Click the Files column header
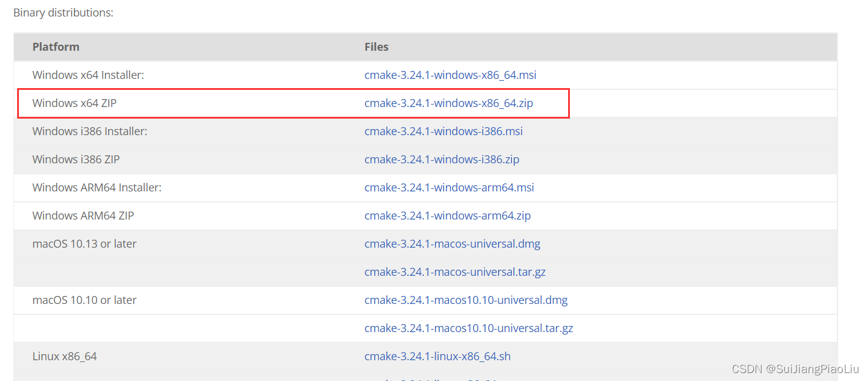The height and width of the screenshot is (381, 868). click(376, 47)
